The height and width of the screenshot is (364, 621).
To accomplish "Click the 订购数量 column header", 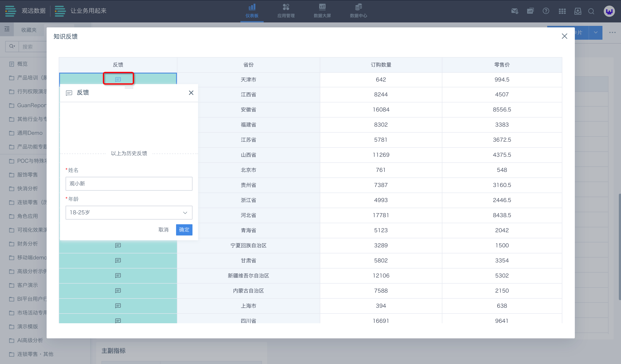I will [381, 64].
